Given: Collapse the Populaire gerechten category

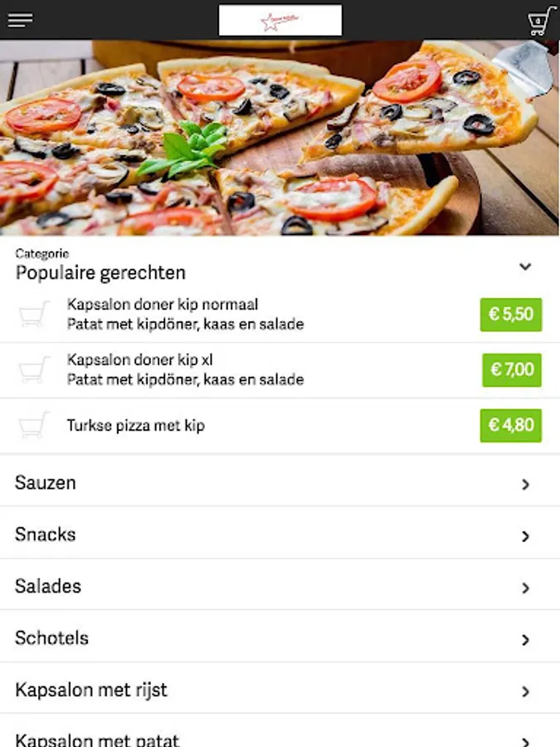Looking at the screenshot, I should tap(524, 266).
